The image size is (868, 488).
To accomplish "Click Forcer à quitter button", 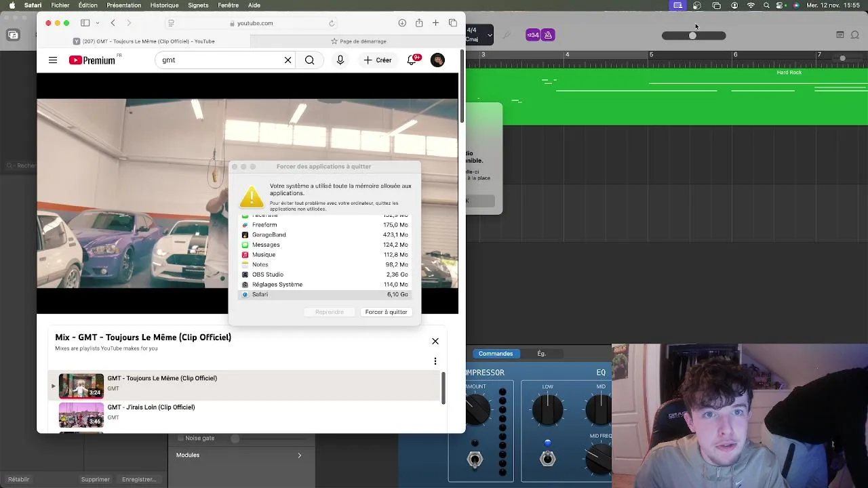I will 386,312.
